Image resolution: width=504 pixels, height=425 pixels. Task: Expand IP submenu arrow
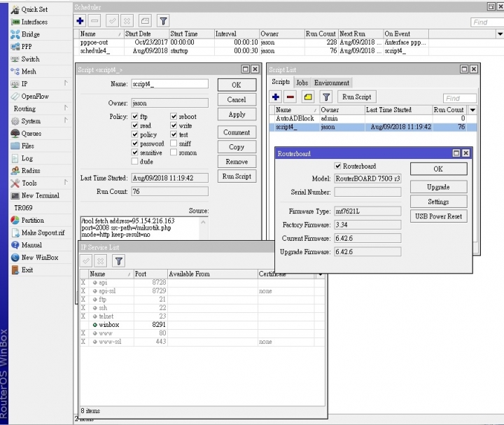click(x=66, y=83)
